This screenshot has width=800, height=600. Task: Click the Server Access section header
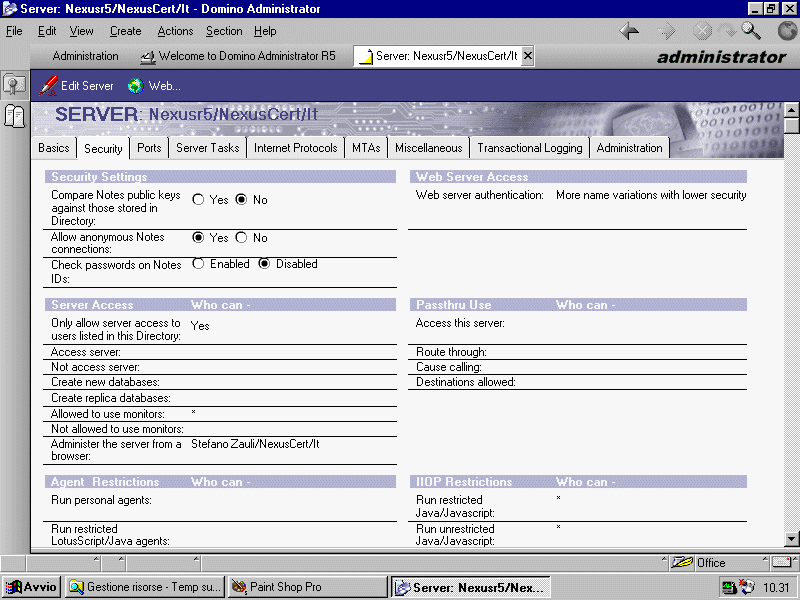(220, 305)
